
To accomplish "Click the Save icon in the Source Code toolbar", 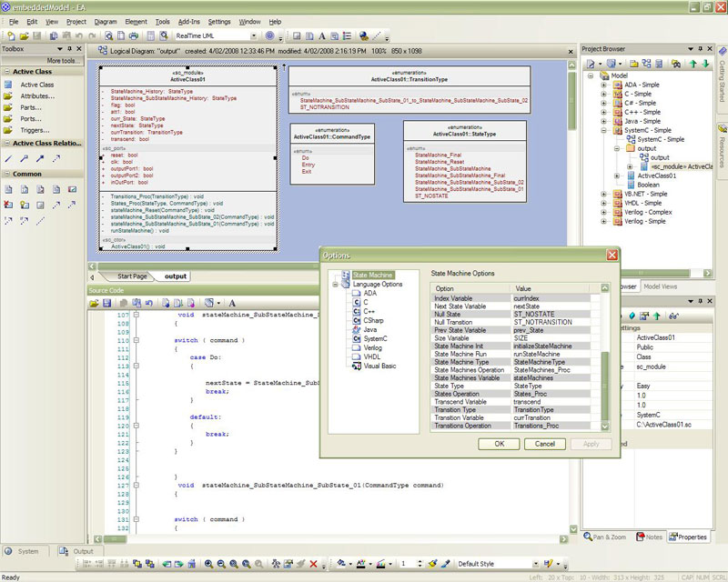I will coord(106,302).
